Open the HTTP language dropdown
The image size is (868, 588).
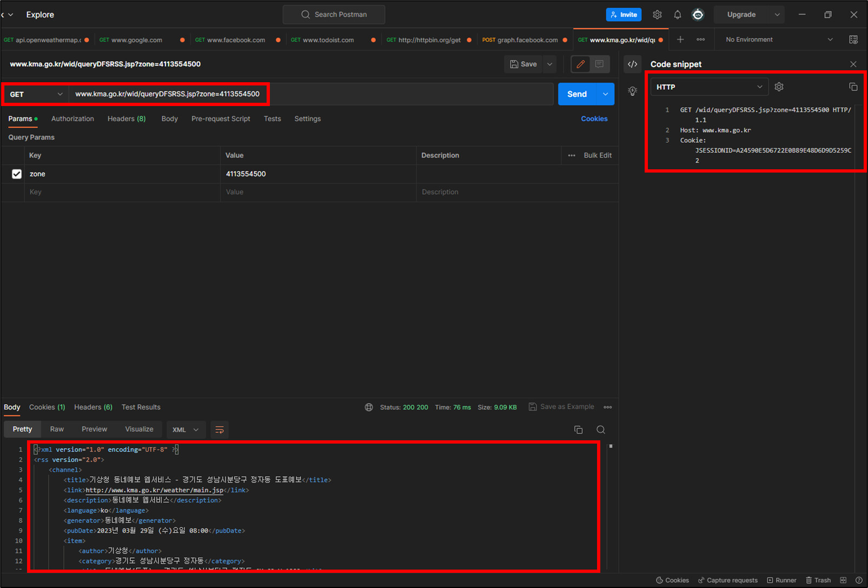710,87
